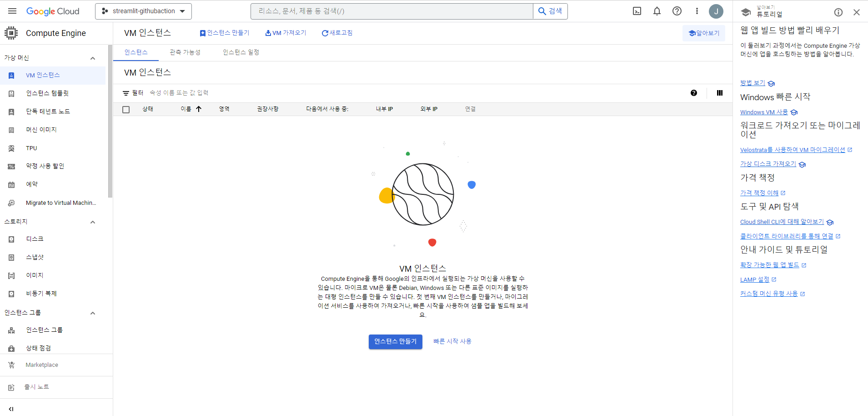Switch to the 관측 가능성 tab
The height and width of the screenshot is (416, 868).
(x=185, y=52)
